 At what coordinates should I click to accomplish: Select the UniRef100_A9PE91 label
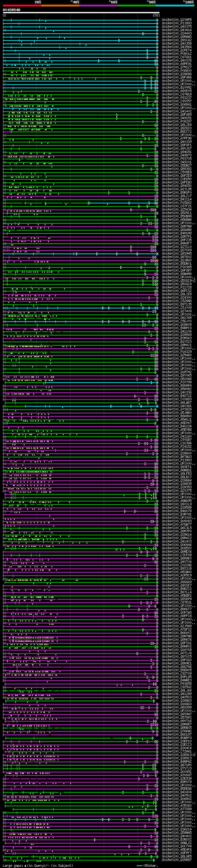[177, 64]
